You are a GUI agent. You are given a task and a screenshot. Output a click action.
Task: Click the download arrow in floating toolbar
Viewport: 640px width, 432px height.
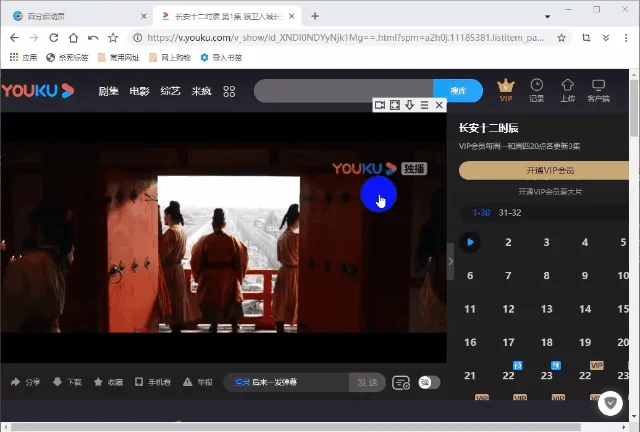point(409,105)
